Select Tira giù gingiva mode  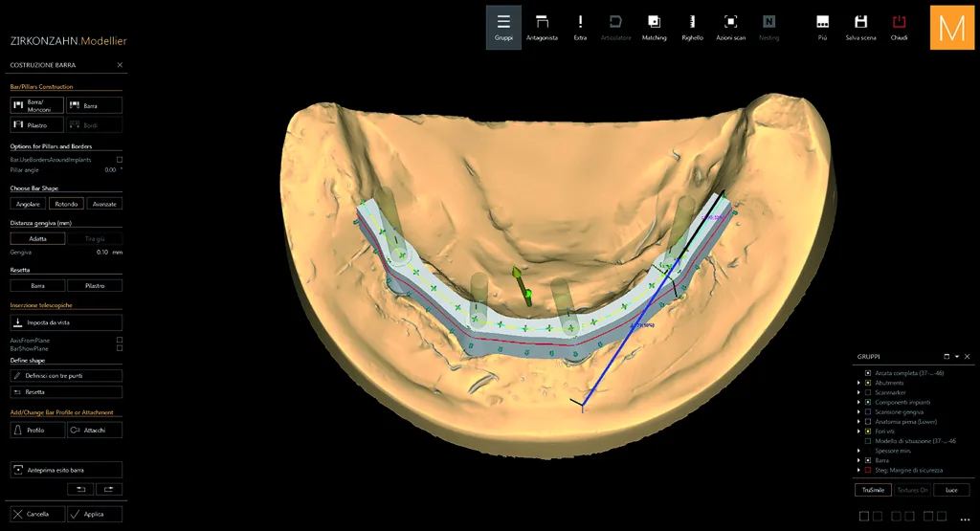(x=95, y=238)
